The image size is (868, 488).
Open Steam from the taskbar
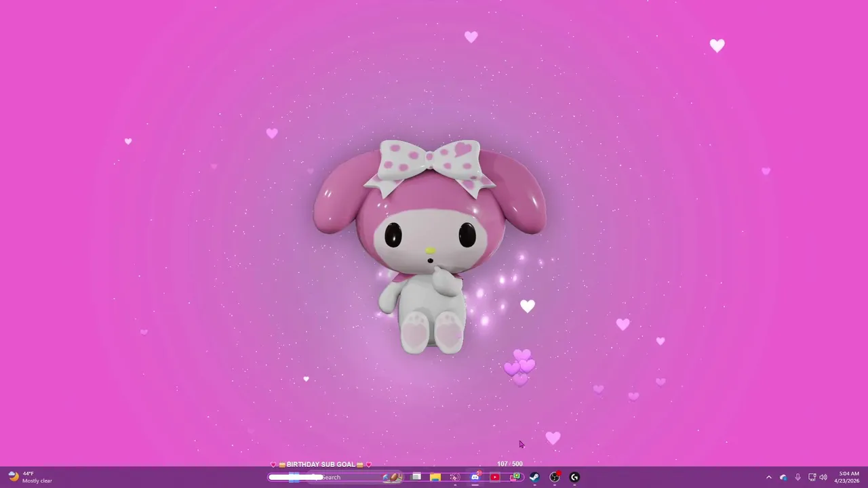coord(534,477)
